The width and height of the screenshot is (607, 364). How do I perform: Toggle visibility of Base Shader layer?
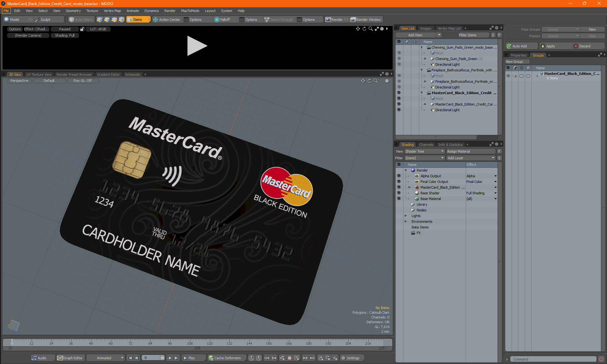coord(399,193)
